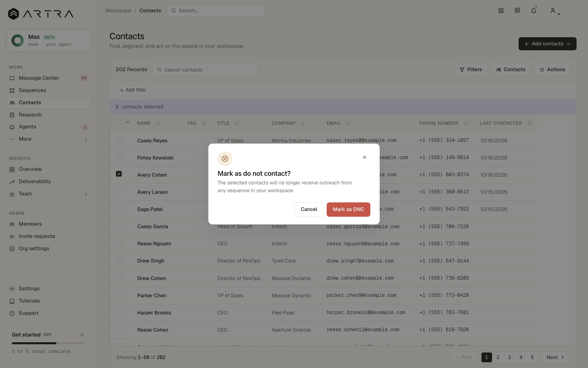Viewport: 588px width, 368px height.
Task: Expand the More menu in sidebar
Action: click(49, 139)
